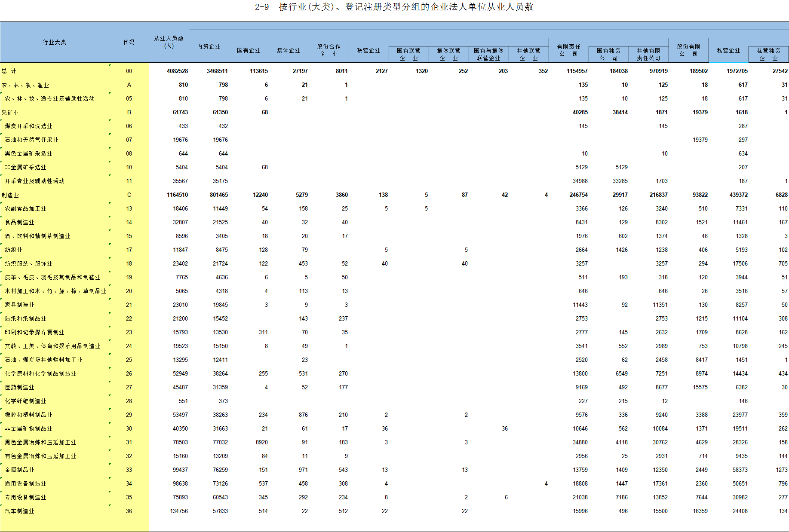Select code cell 'C' for manufacturing

coord(129,195)
